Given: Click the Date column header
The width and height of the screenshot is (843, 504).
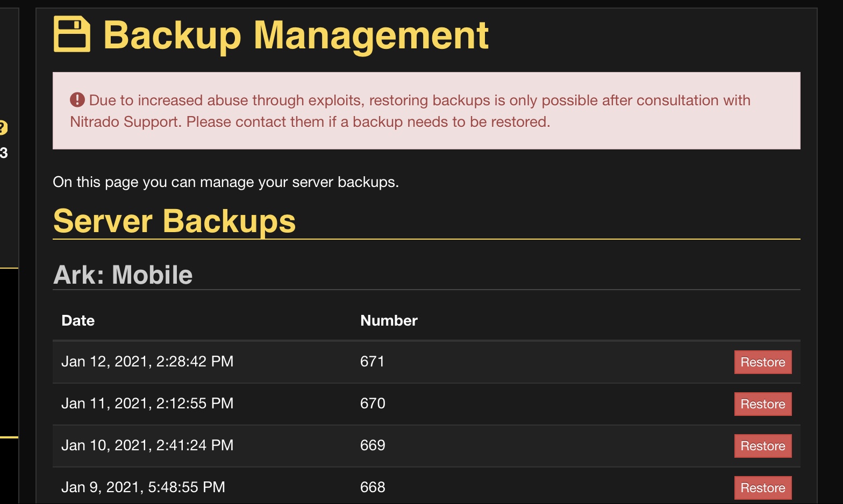Looking at the screenshot, I should point(78,321).
